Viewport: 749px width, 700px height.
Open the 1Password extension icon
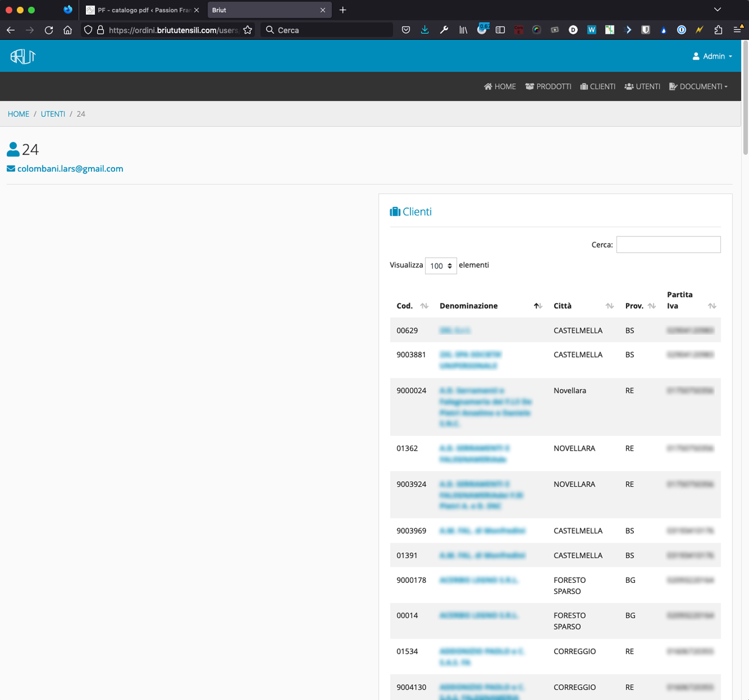click(682, 30)
